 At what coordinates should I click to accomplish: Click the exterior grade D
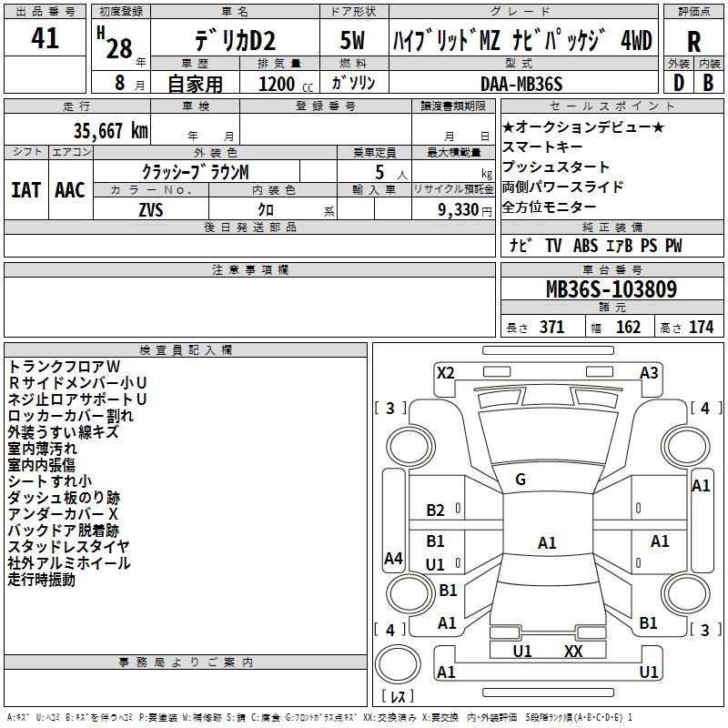(x=679, y=83)
